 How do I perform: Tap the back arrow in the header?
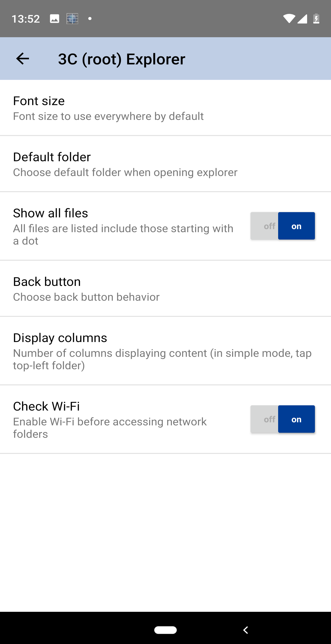point(23,59)
